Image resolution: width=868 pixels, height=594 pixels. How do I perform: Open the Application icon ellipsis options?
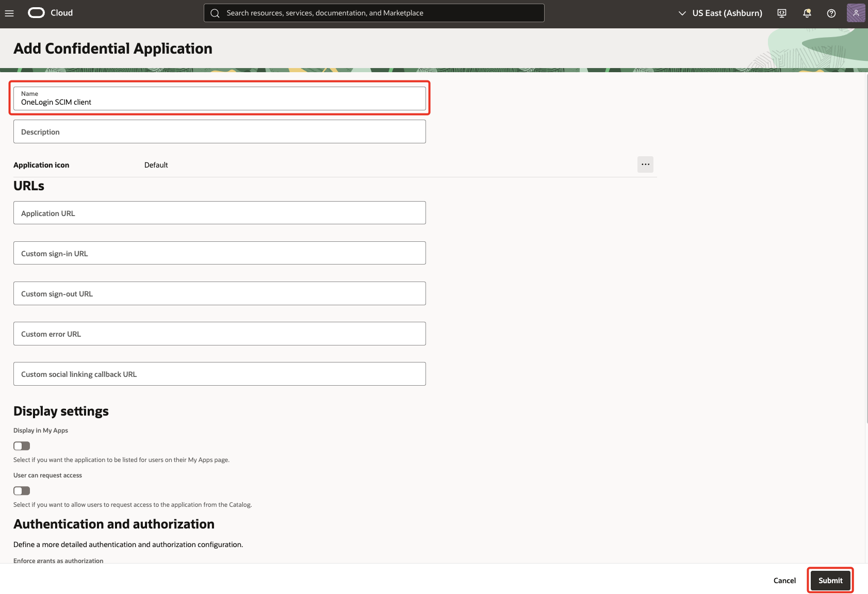[645, 164]
